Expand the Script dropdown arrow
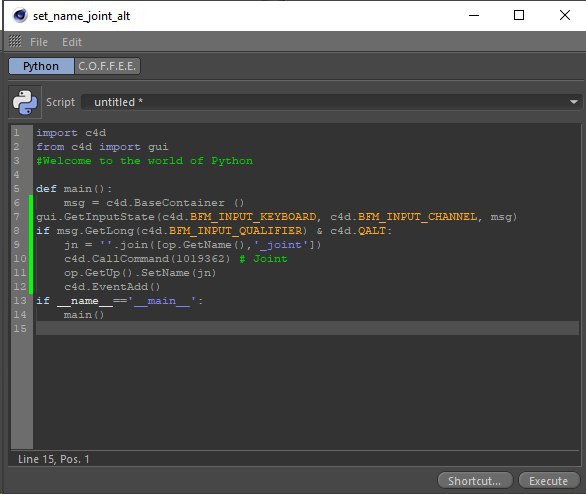 pos(574,102)
